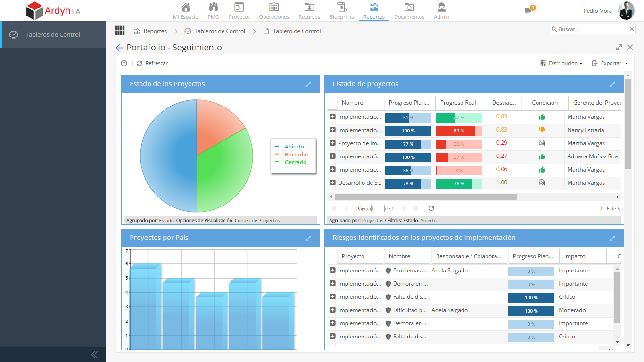Sort by Progreso Real column
644x362 pixels.
click(x=458, y=103)
